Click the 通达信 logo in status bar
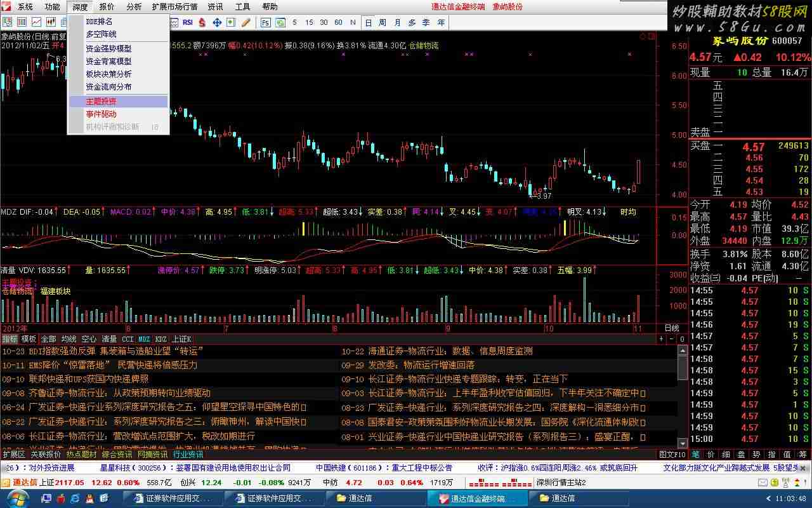This screenshot has width=812, height=508. click(25, 483)
